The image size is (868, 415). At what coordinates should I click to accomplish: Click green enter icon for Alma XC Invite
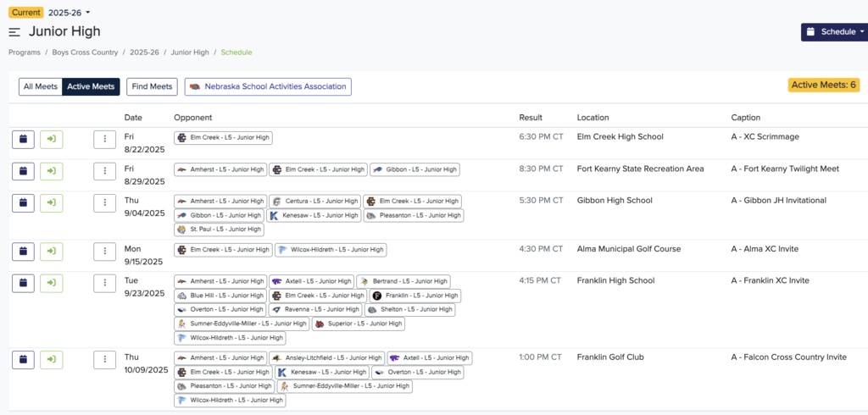coord(52,252)
